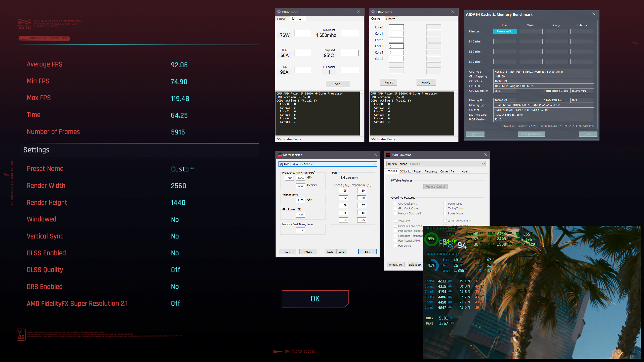This screenshot has height=362, width=644.
Task: Open the MorePowerTool Radeon device dropdown
Action: (x=483, y=164)
